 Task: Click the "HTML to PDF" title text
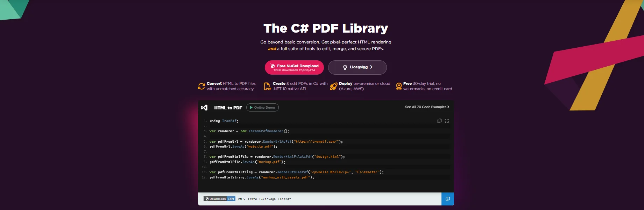(x=228, y=108)
